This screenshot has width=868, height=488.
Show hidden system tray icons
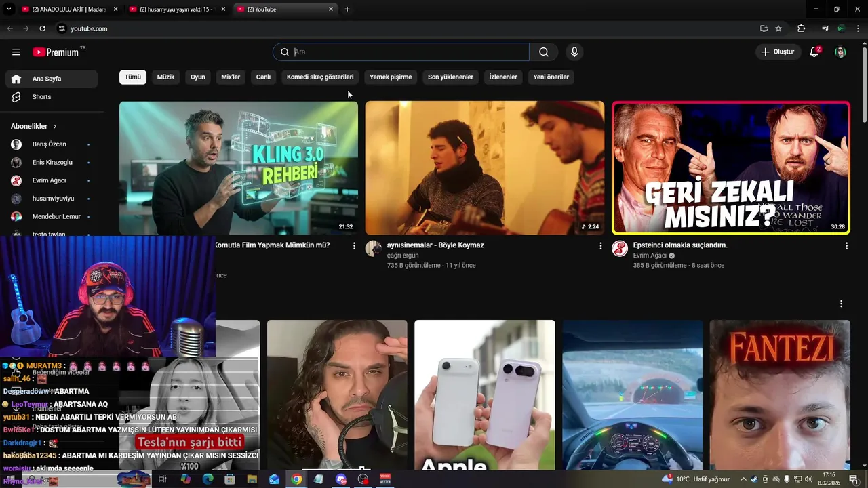click(x=743, y=479)
